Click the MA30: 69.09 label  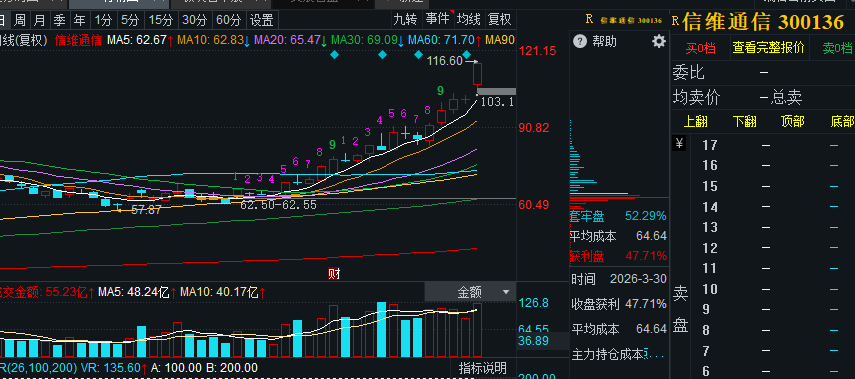(368, 40)
